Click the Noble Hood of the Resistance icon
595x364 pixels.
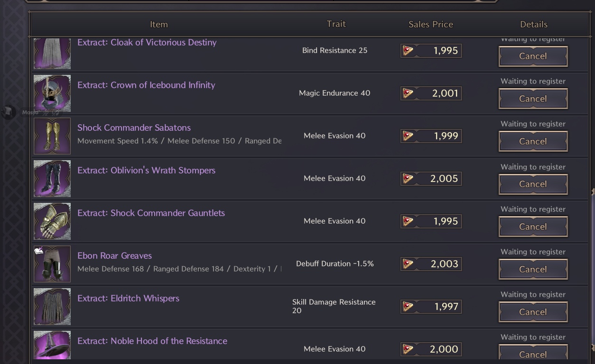click(x=52, y=346)
